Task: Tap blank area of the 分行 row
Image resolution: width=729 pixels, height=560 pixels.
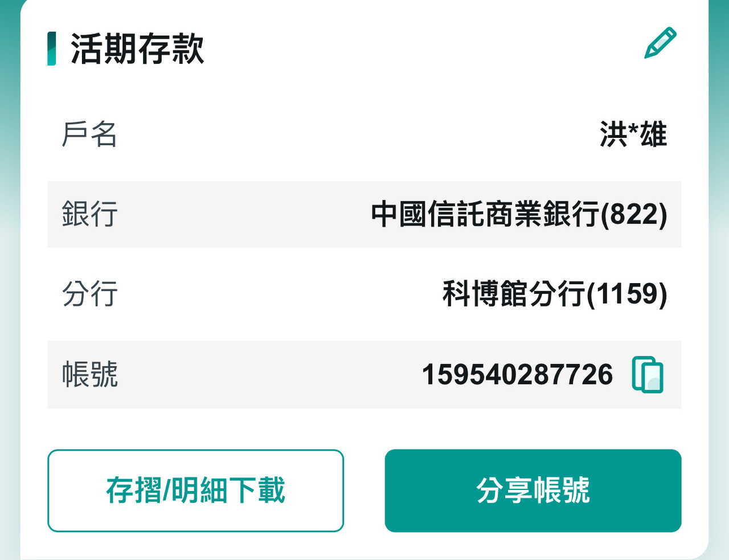Action: pos(273,294)
